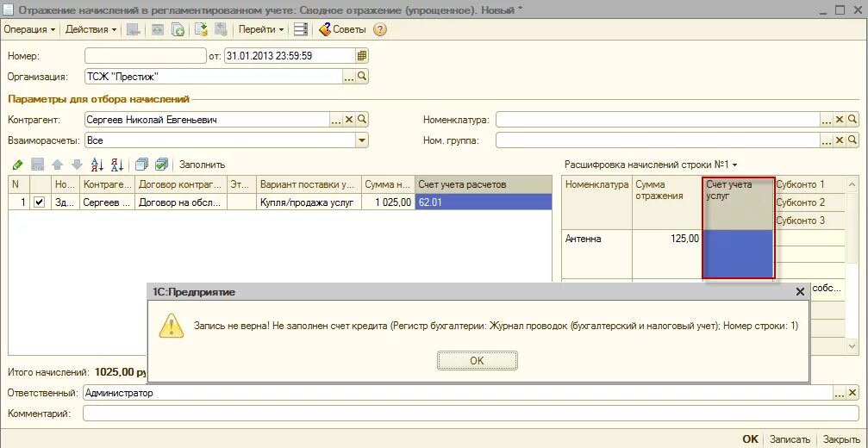Open the Действия menu
The height and width of the screenshot is (448, 868).
click(x=91, y=30)
